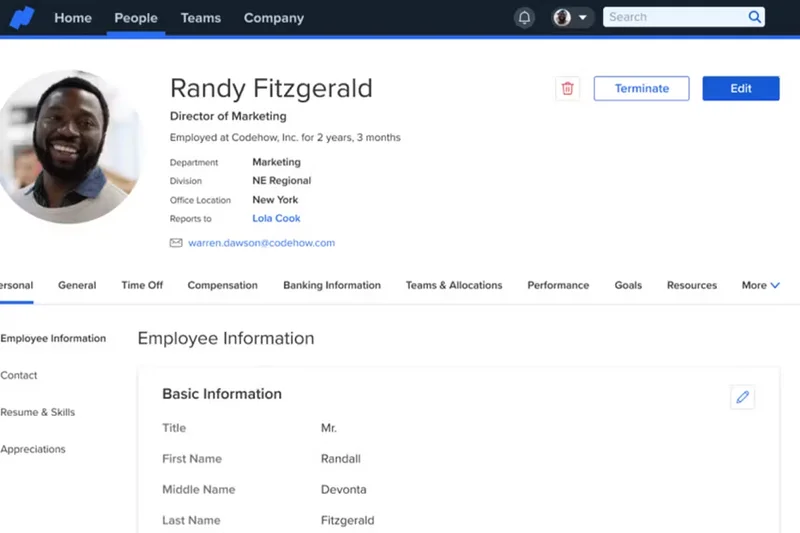Select Appreciations in the sidebar

pos(33,449)
